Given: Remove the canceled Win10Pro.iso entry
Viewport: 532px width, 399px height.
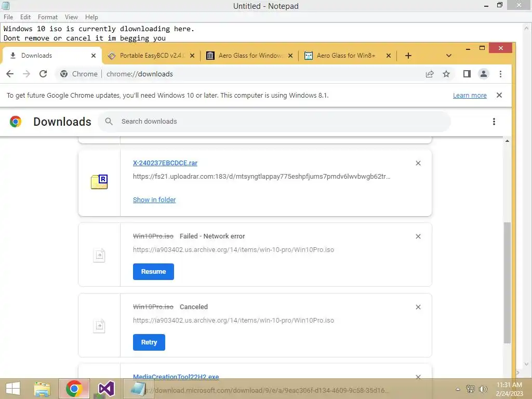Looking at the screenshot, I should (418, 307).
